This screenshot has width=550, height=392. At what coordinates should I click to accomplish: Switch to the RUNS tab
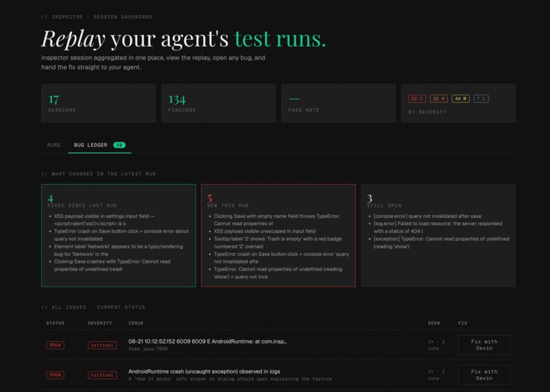[53, 145]
